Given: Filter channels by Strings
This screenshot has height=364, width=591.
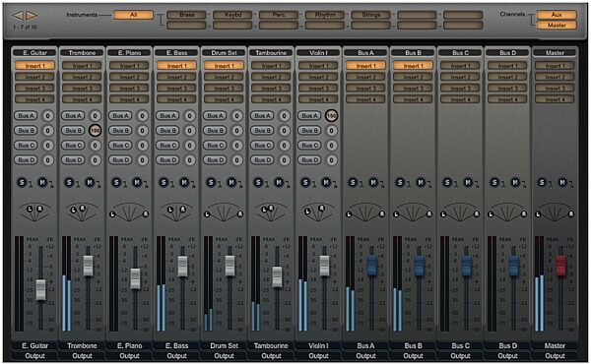Looking at the screenshot, I should [x=371, y=15].
